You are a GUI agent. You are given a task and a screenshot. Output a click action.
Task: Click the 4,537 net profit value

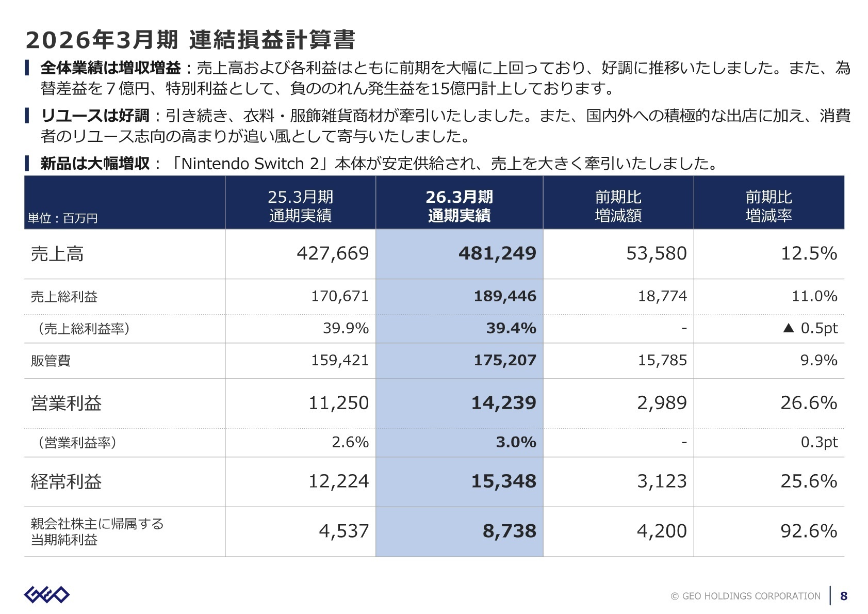click(x=344, y=531)
